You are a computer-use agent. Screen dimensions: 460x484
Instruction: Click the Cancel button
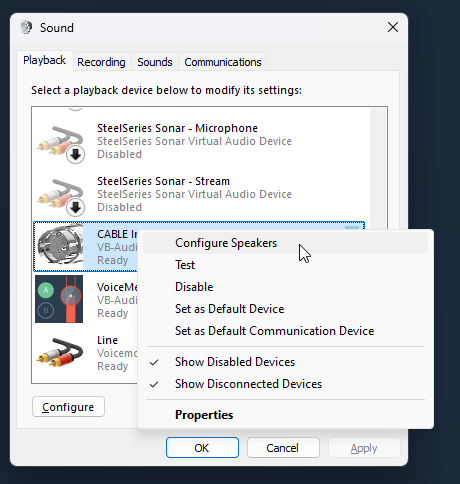[283, 448]
